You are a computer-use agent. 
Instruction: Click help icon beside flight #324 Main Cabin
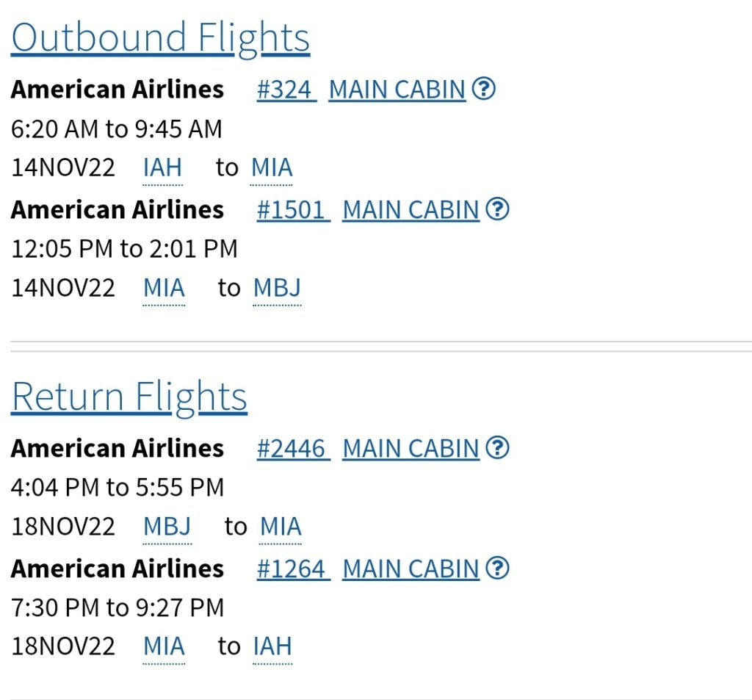tap(483, 90)
